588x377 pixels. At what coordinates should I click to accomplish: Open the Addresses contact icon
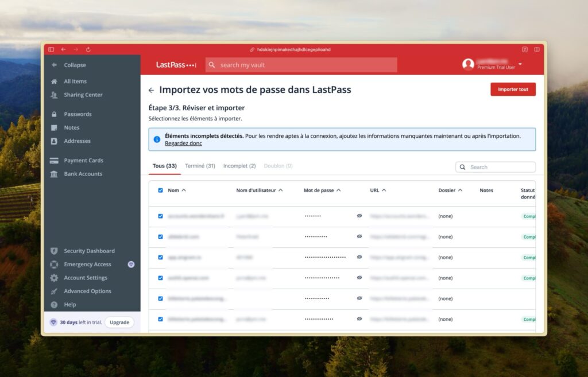click(x=54, y=141)
